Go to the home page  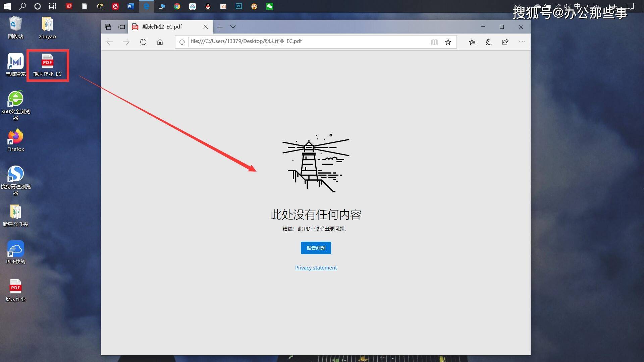click(x=160, y=42)
